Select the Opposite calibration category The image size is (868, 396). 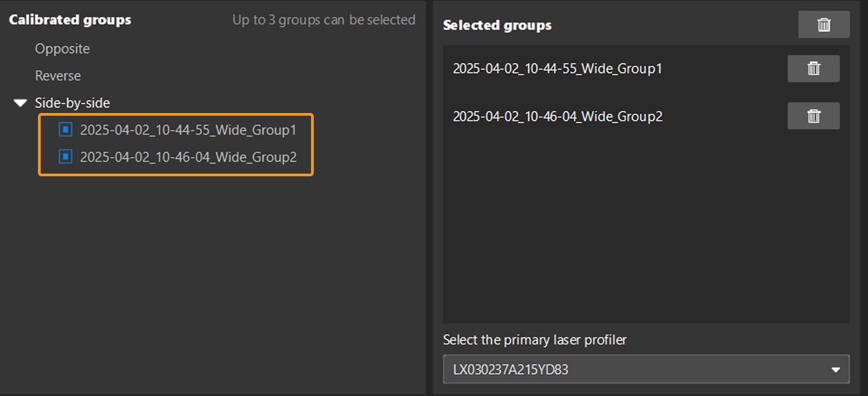click(62, 49)
